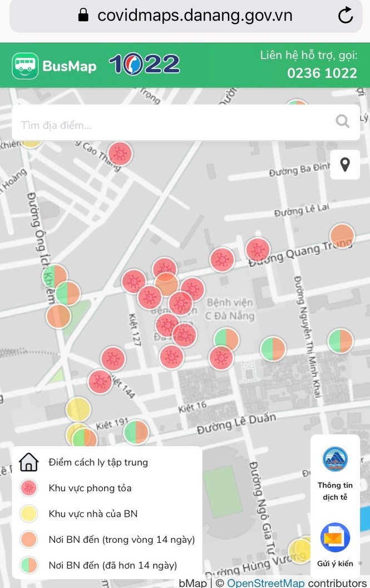
Task: Tap the 0236 1022 support phone number
Action: pyautogui.click(x=322, y=73)
